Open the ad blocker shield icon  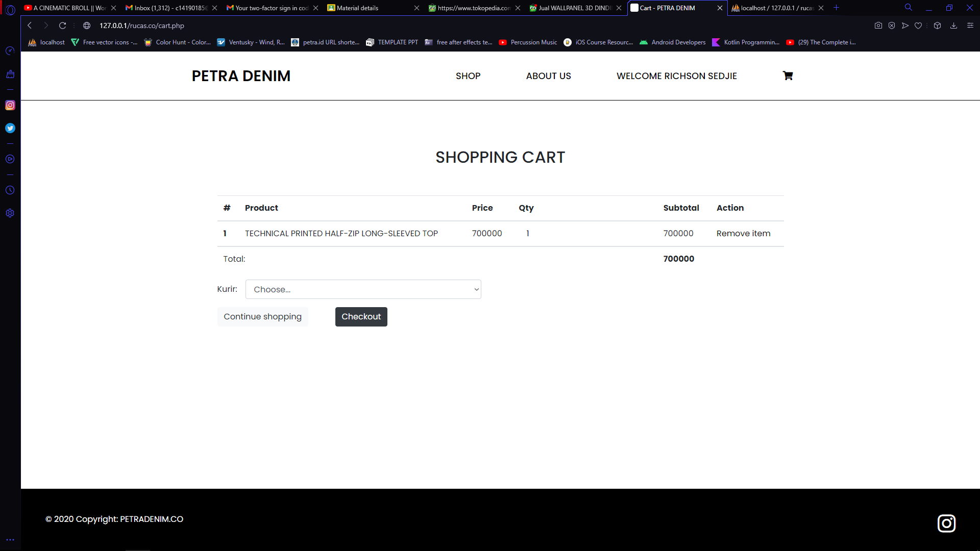(x=892, y=26)
